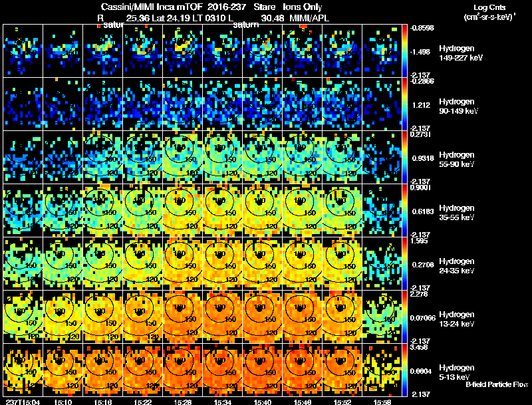Select the '30.48' L value in header
Screen dimensions: 532x405
(273, 18)
